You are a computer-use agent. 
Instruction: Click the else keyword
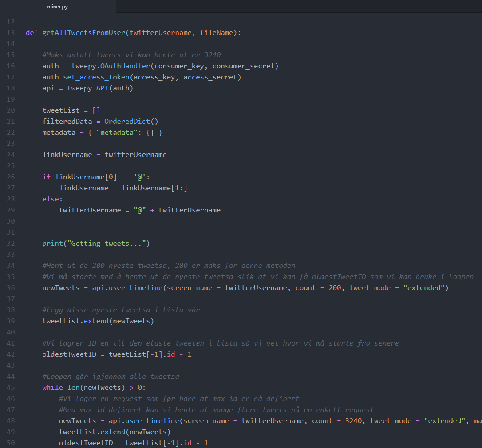coord(51,199)
